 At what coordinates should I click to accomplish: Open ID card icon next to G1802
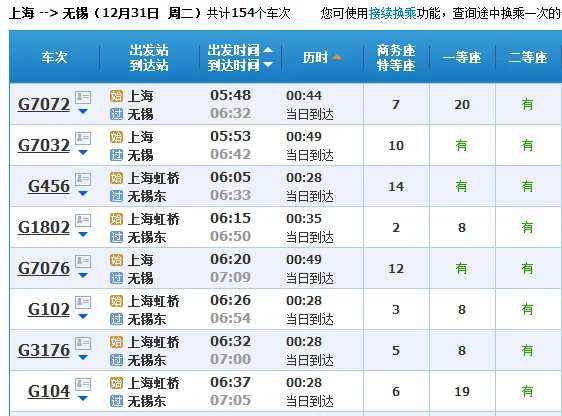(83, 220)
